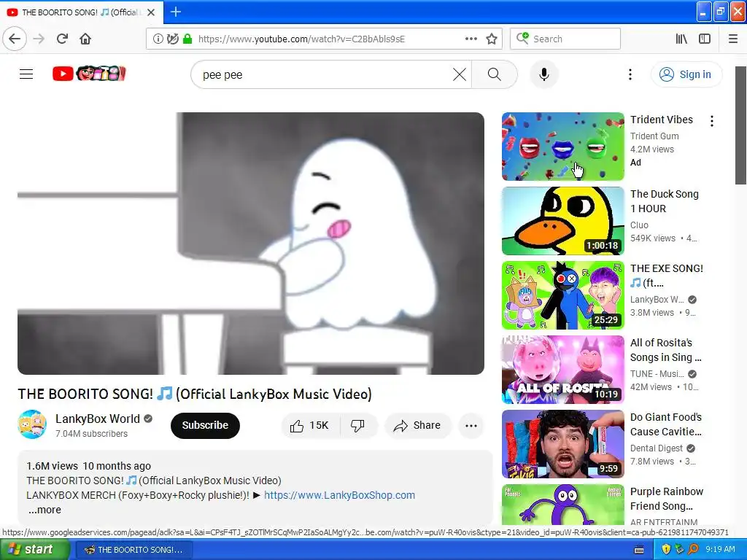The height and width of the screenshot is (560, 747).
Task: Close the BOORITO SONG tab
Action: [151, 12]
